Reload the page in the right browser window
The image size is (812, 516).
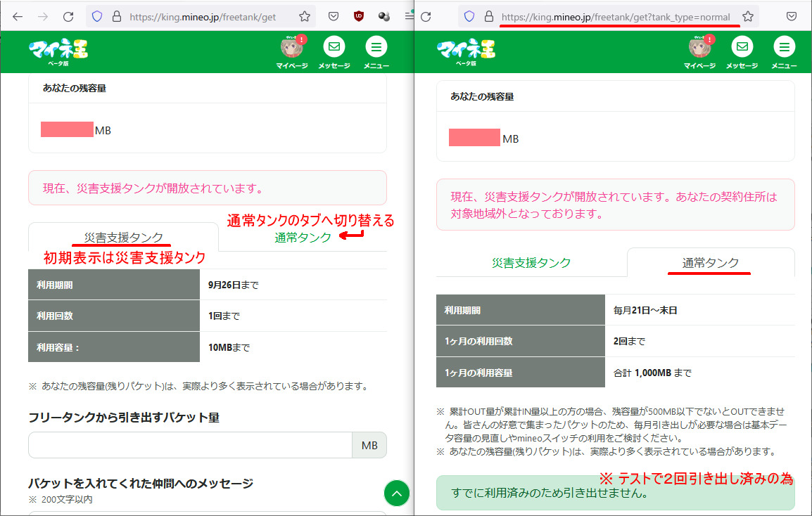[426, 16]
